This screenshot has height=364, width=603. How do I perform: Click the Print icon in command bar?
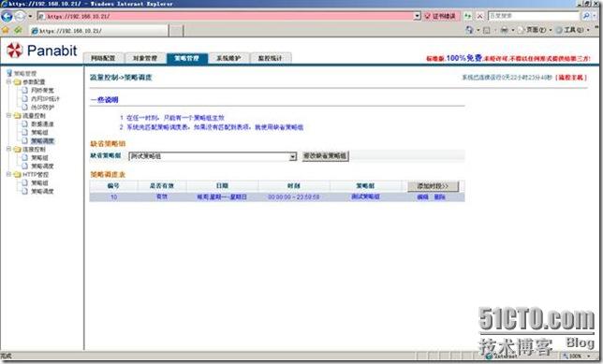pos(504,30)
